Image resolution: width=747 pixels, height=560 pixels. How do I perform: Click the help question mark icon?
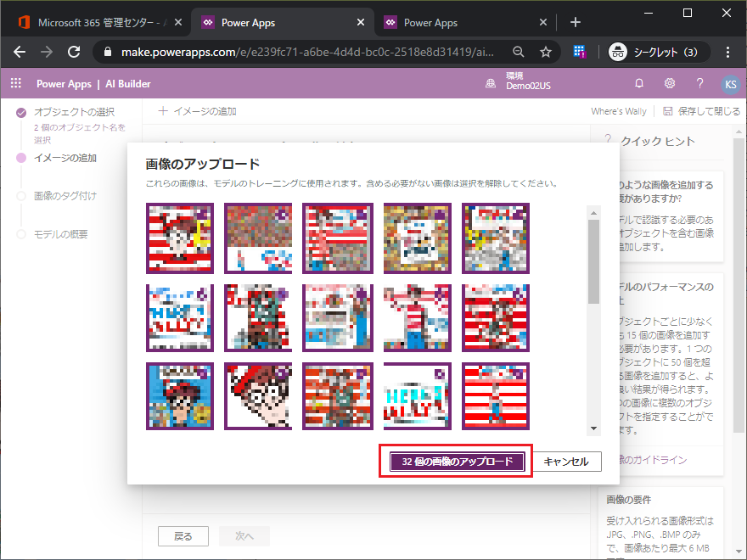coord(699,83)
